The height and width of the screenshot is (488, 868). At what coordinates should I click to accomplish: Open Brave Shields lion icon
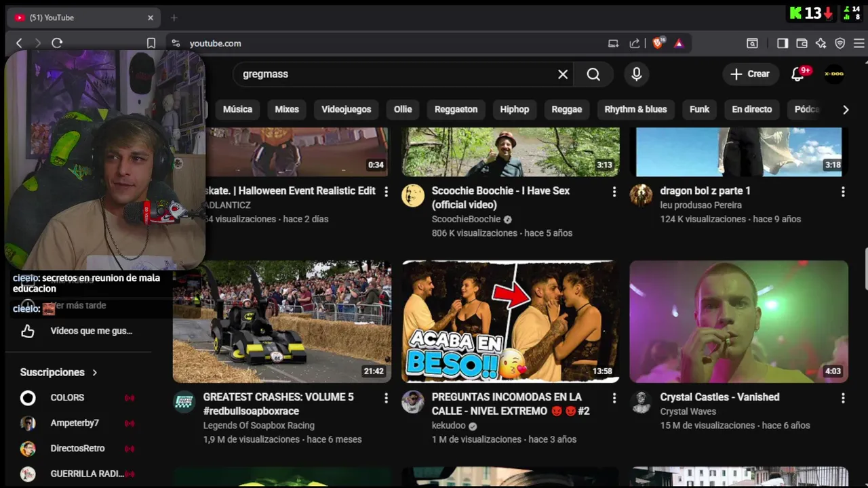(658, 43)
